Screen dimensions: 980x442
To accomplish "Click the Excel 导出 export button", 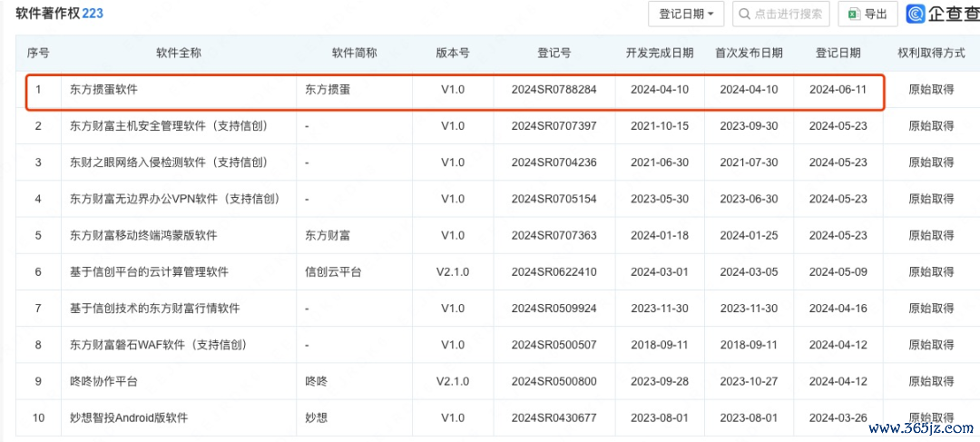I will 867,14.
